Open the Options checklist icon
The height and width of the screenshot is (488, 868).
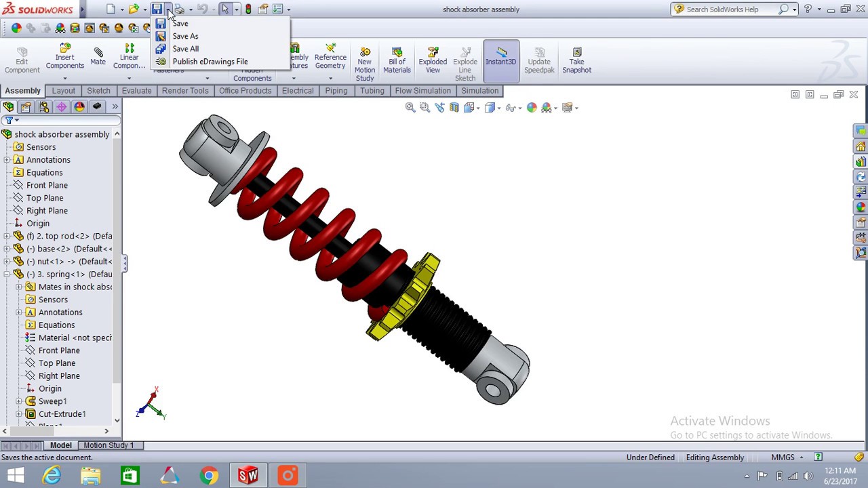tap(277, 9)
